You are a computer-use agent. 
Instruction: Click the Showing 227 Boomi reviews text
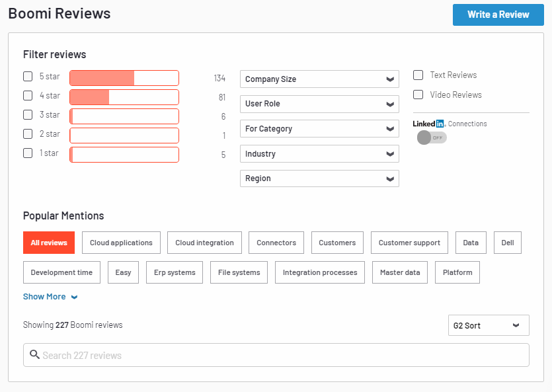pyautogui.click(x=73, y=325)
